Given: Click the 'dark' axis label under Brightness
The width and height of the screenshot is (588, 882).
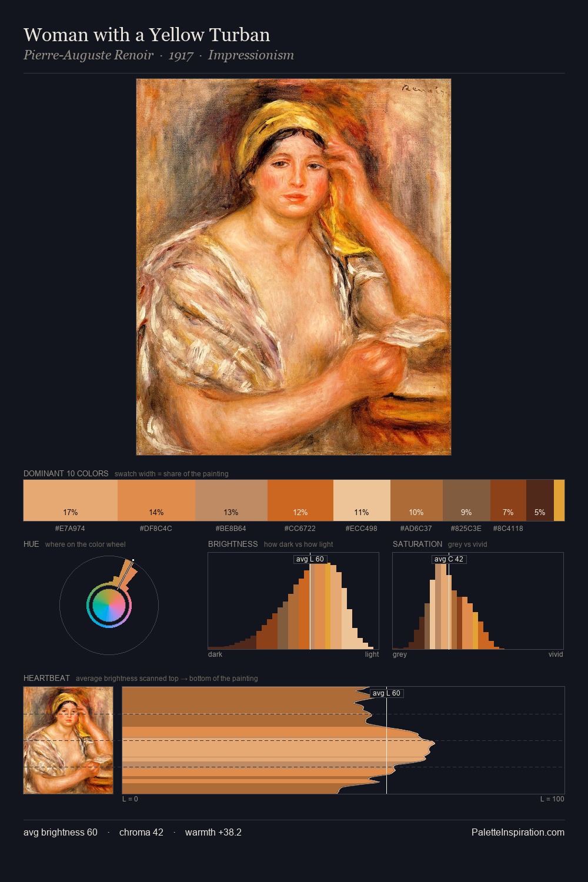Looking at the screenshot, I should [215, 654].
